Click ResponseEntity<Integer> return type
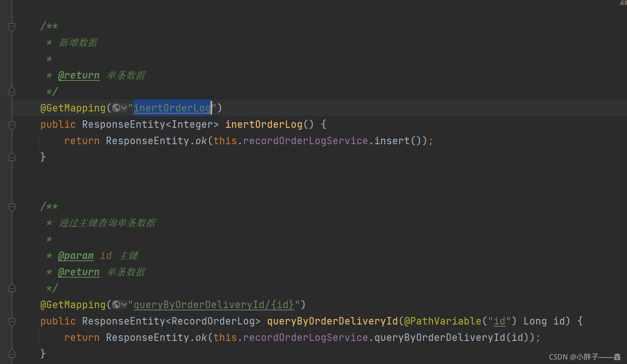The width and height of the screenshot is (627, 364). tap(151, 124)
